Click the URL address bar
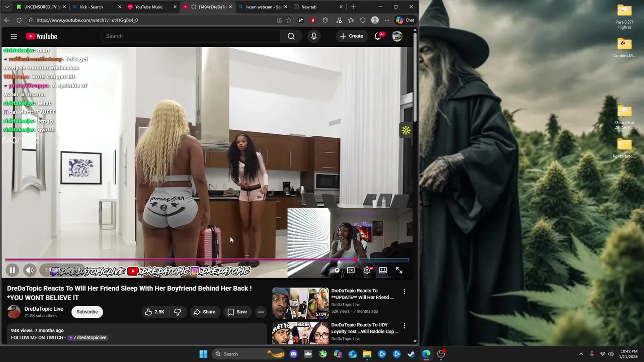 point(151,20)
